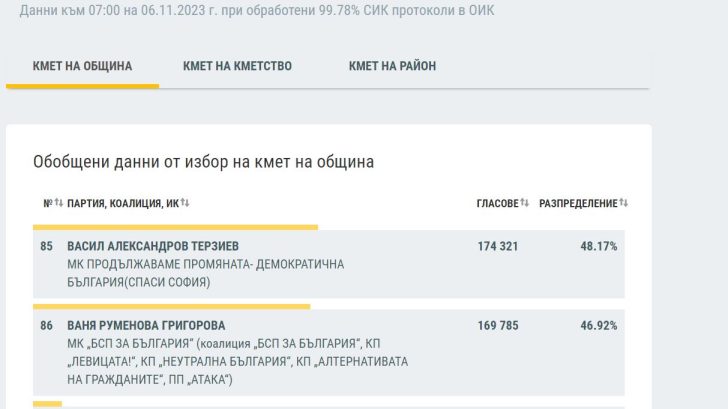The height and width of the screenshot is (409, 728).
Task: Click the yellow result bar above Терзиев
Action: coord(175,227)
